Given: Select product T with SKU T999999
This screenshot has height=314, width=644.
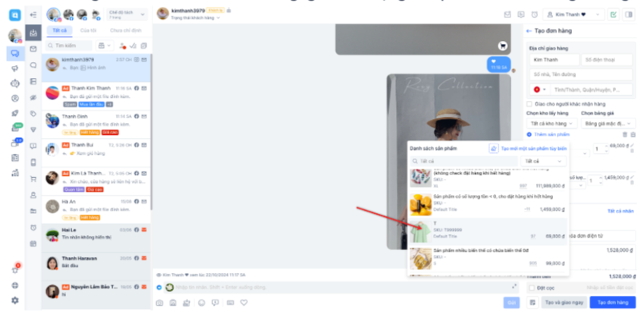Looking at the screenshot, I should point(488,232).
